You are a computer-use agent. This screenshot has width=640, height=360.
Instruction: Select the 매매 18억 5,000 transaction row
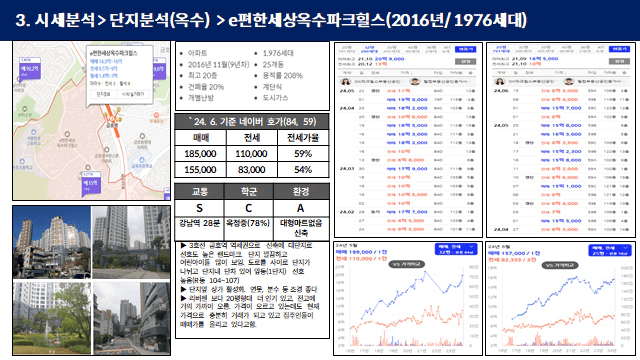point(407,126)
